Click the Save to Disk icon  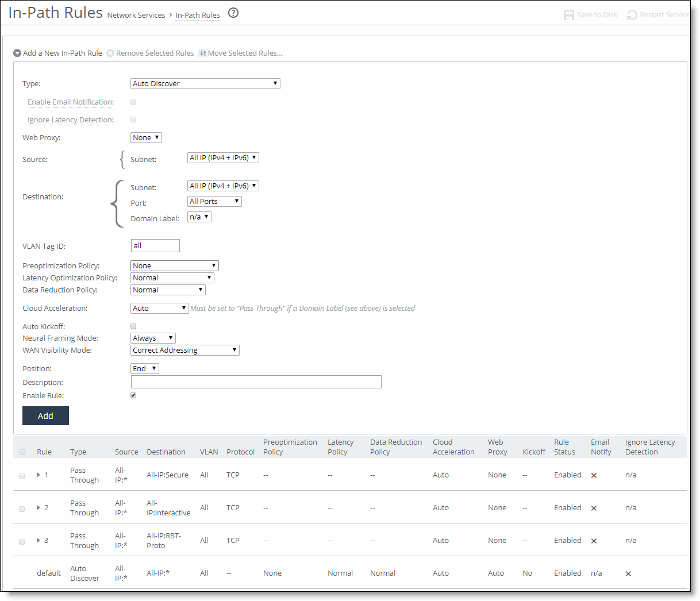pyautogui.click(x=568, y=15)
